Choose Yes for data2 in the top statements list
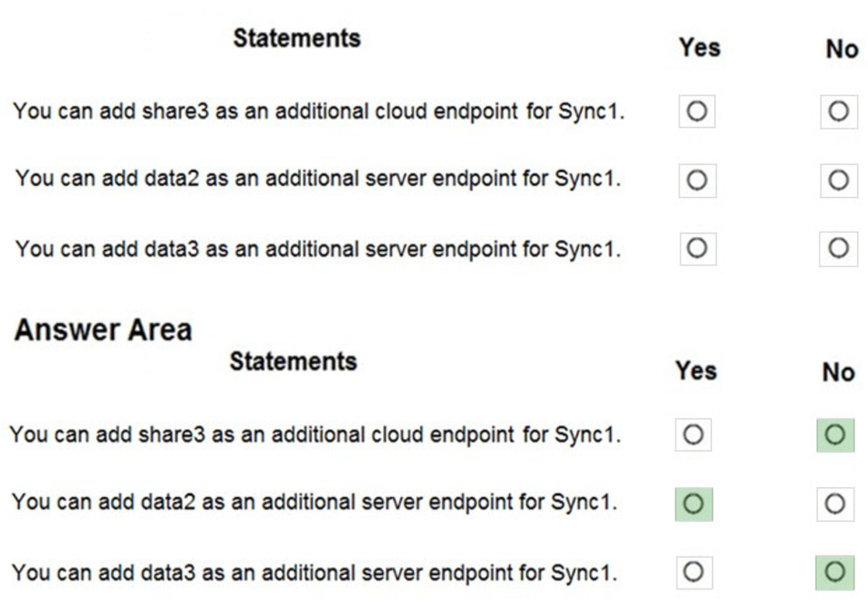The height and width of the screenshot is (604, 868). tap(697, 180)
